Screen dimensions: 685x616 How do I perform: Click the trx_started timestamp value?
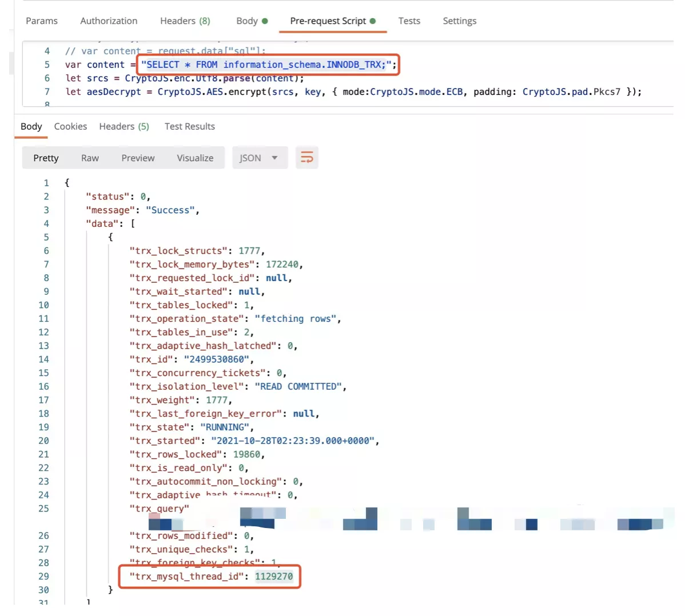pos(293,441)
